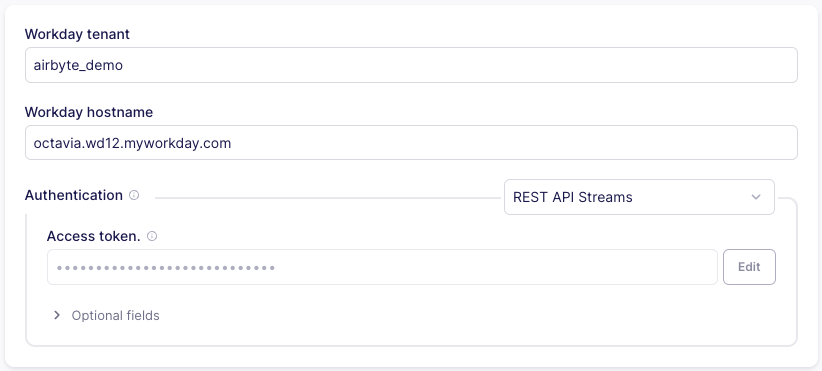822x371 pixels.
Task: Click the Authentication info icon
Action: (134, 195)
